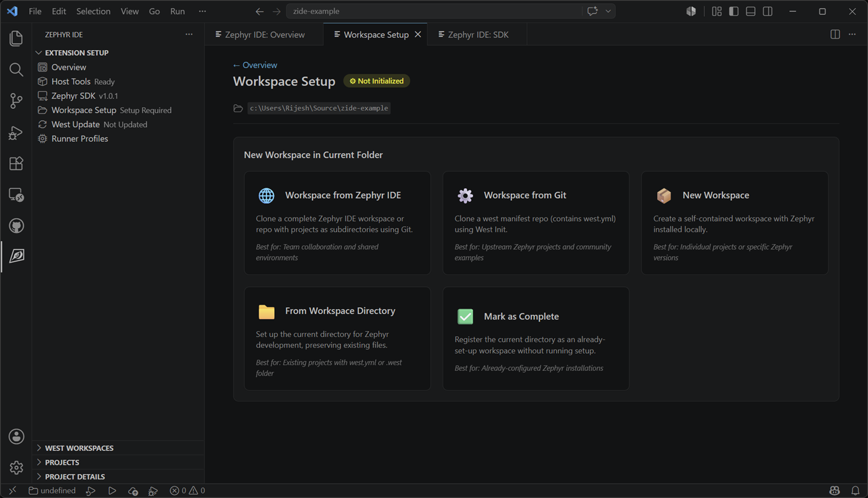
Task: Open Source Control in activity bar
Action: click(x=17, y=101)
